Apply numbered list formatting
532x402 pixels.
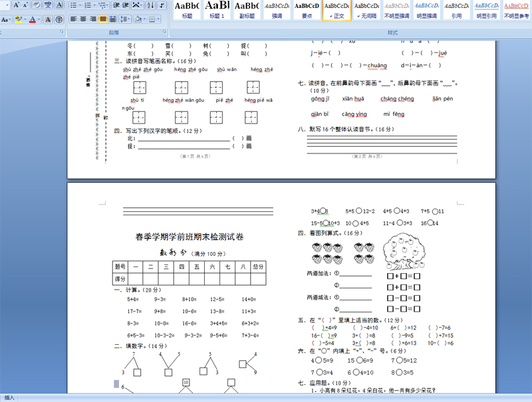tap(88, 5)
